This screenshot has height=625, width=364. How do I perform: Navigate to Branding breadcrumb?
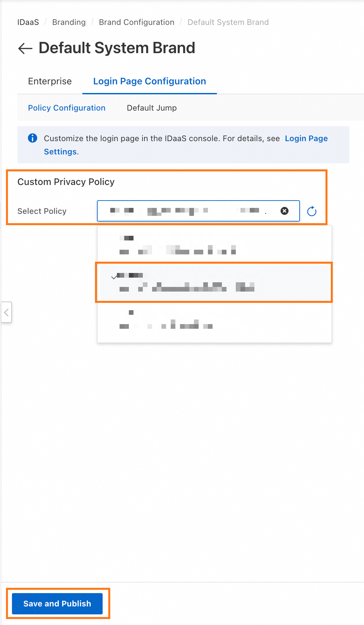[x=69, y=22]
